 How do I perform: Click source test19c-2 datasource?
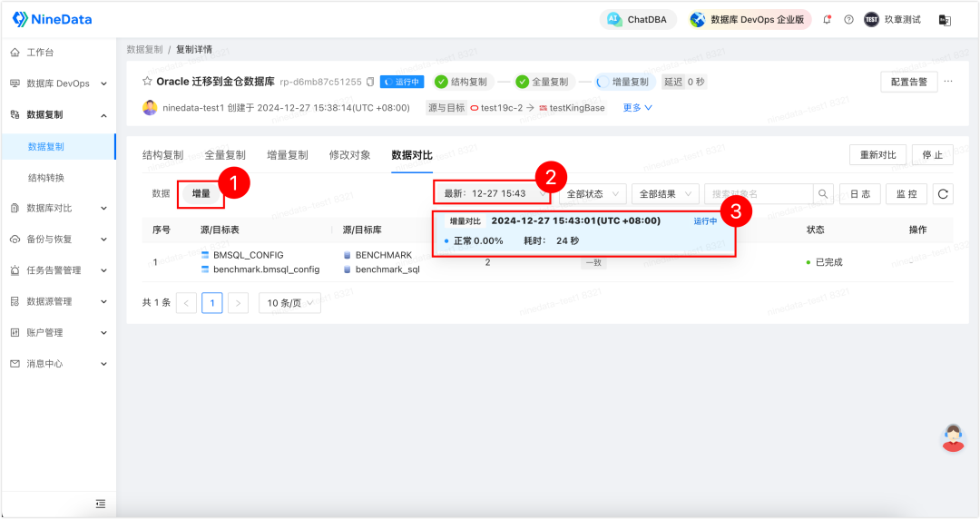(496, 108)
